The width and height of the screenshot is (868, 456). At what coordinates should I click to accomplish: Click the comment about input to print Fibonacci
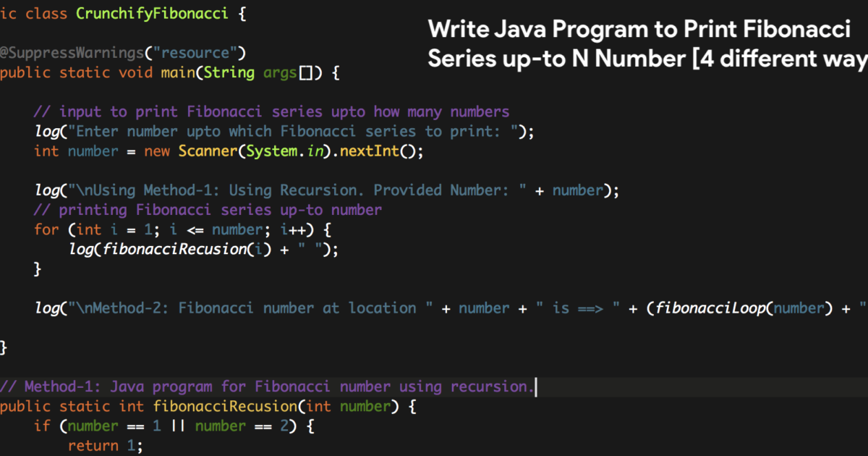tap(271, 111)
